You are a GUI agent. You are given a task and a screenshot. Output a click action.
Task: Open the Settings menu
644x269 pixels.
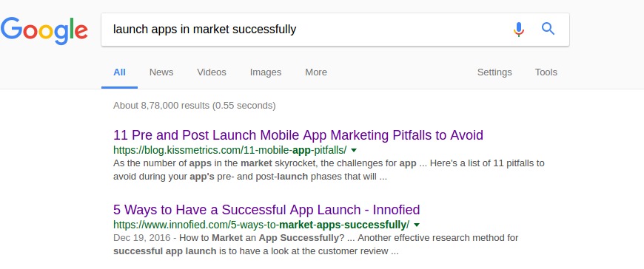pos(494,72)
